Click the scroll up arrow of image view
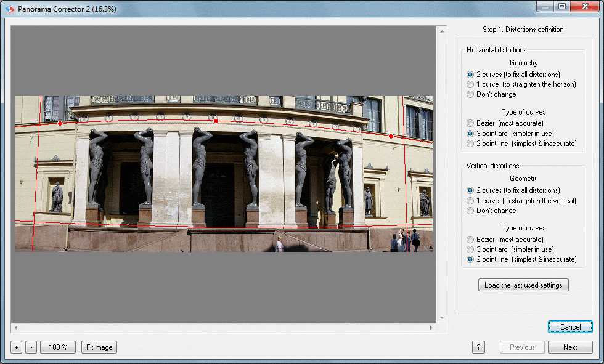604x364 pixels. point(442,30)
